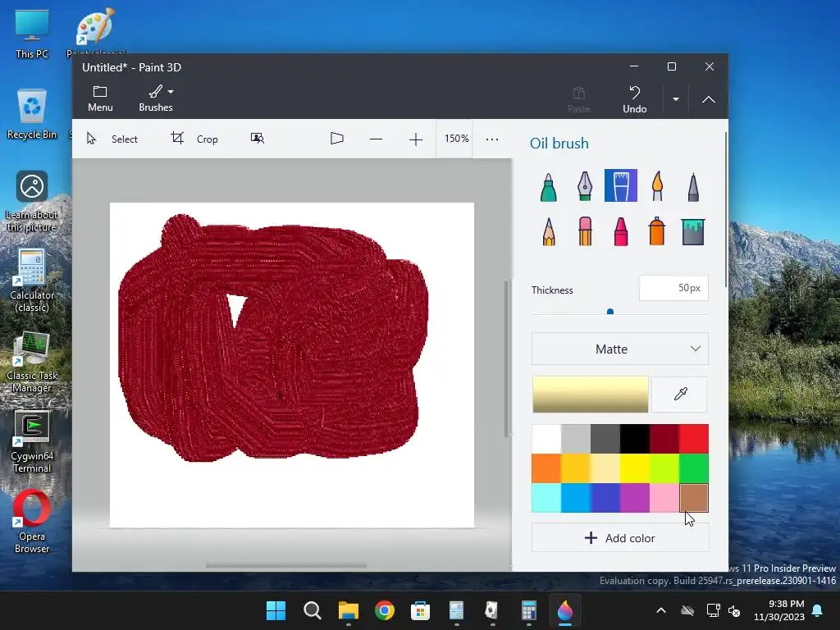Viewport: 840px width, 630px height.
Task: Click the eyedropper color picker
Action: coord(680,395)
